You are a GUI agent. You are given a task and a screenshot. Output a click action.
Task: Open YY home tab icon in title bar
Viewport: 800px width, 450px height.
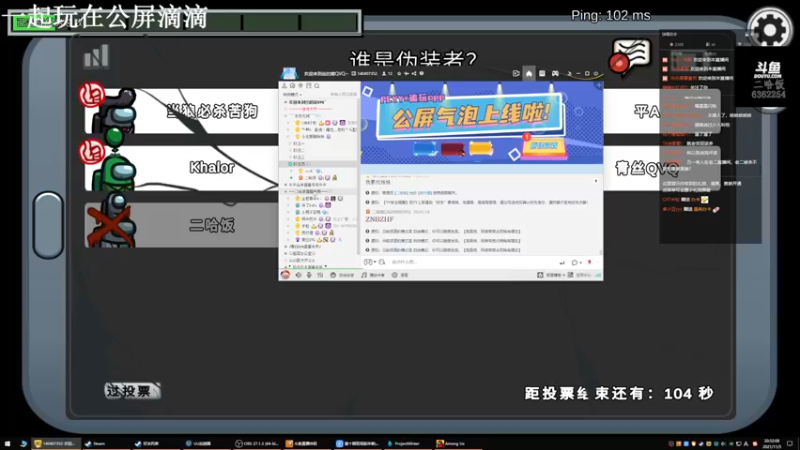point(529,73)
